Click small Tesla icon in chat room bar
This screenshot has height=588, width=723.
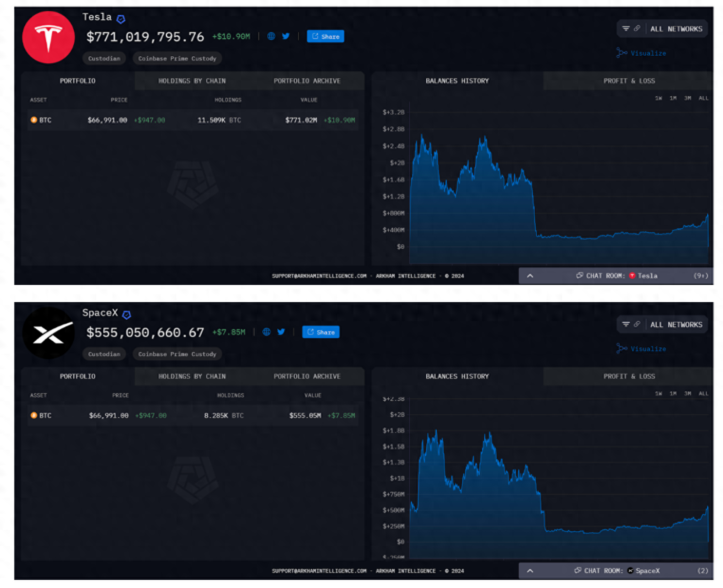coord(633,276)
